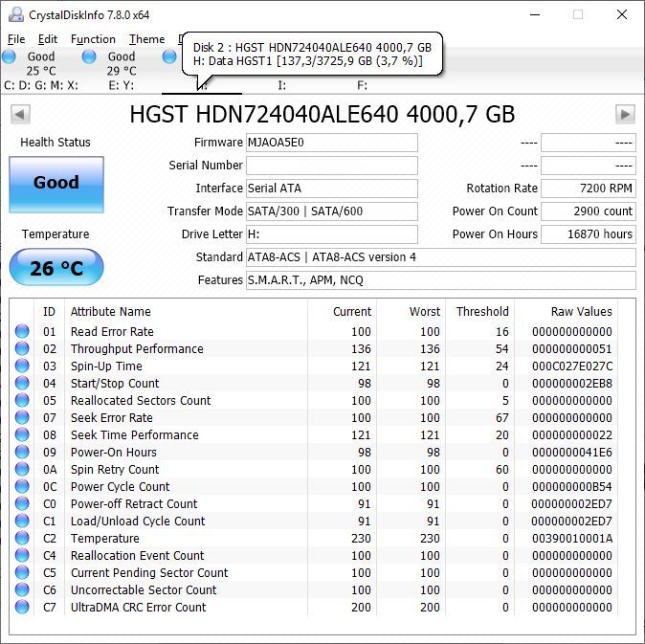The height and width of the screenshot is (644, 645).
Task: Select first disk tab showing 25 °C
Action: (41, 70)
